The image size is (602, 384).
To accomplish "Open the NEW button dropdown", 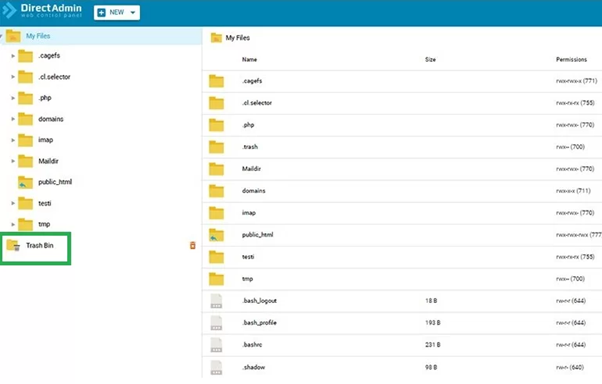I will pyautogui.click(x=133, y=13).
